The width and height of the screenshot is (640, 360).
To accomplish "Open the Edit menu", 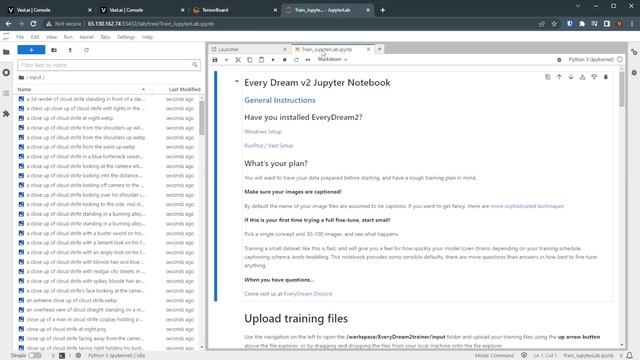I will click(x=35, y=37).
